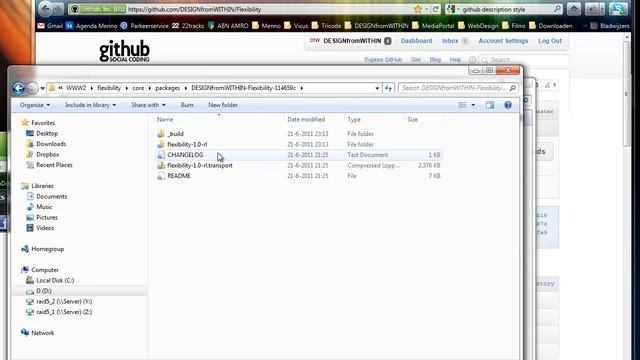Open Favorites in navigation pane

click(x=43, y=122)
